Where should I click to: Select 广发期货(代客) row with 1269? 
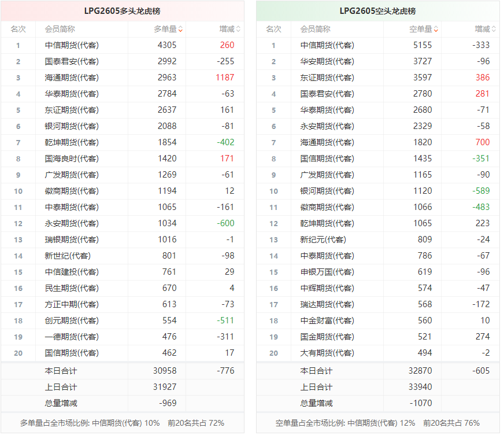123,175
